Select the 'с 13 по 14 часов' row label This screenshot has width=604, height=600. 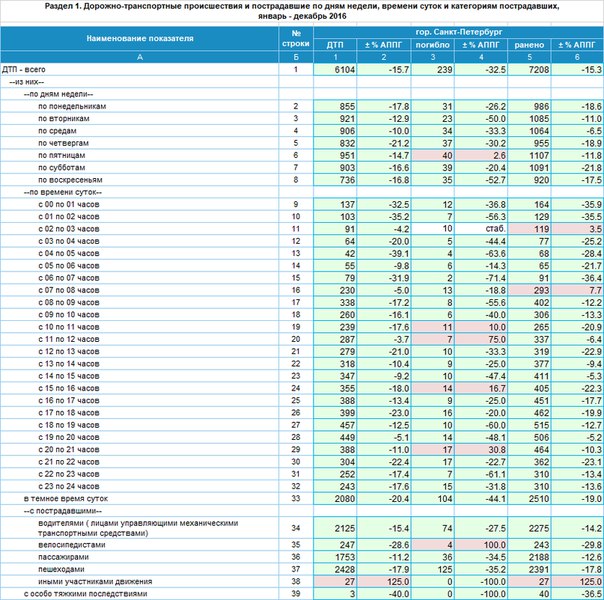pyautogui.click(x=69, y=364)
